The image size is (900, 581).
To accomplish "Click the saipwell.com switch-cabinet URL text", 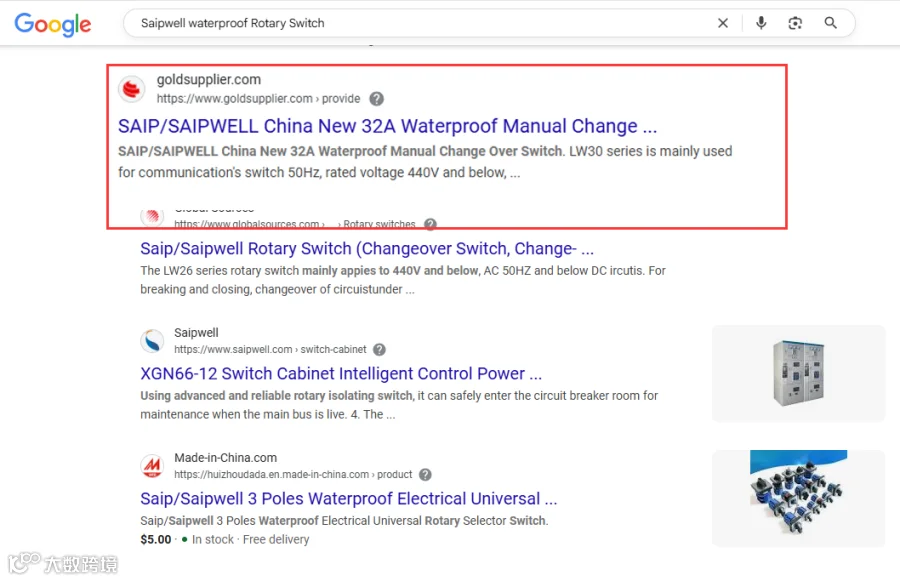I will pos(270,350).
